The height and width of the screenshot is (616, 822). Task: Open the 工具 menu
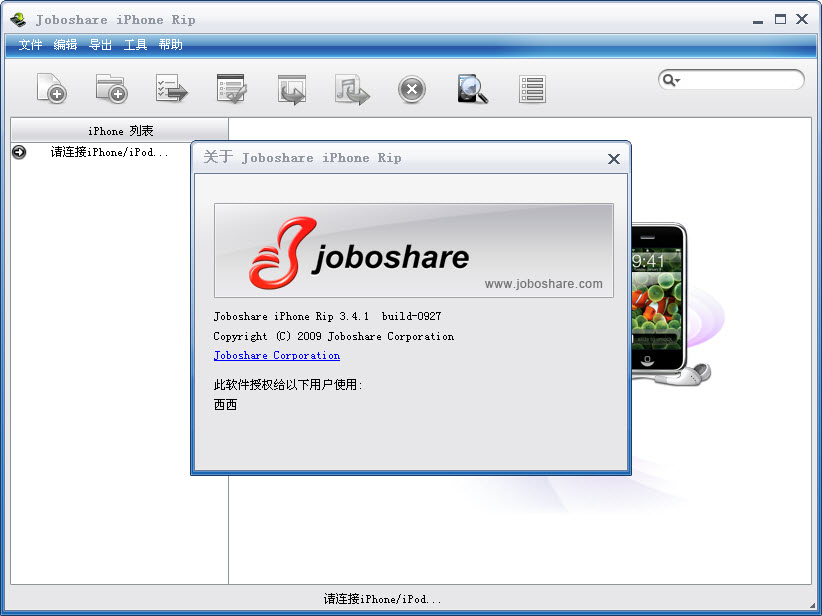tap(135, 45)
